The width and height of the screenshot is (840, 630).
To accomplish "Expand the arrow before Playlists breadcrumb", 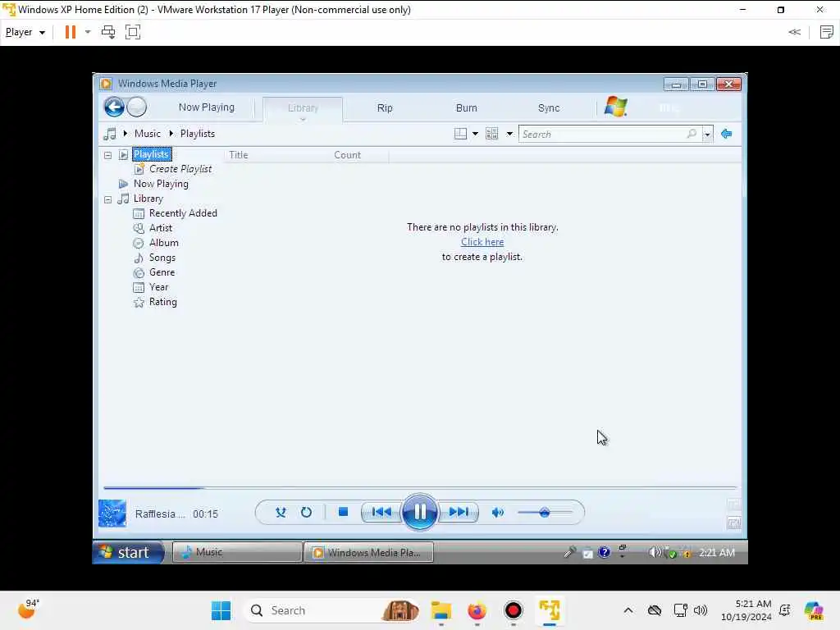I will (x=171, y=134).
